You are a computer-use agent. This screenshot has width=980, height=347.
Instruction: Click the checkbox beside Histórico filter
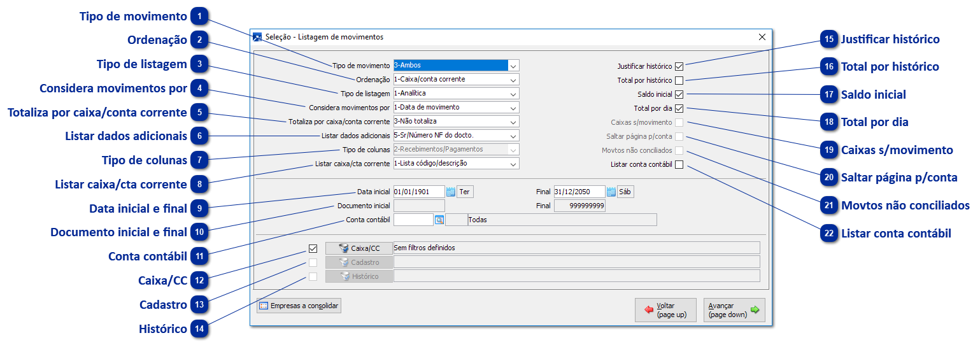point(313,276)
